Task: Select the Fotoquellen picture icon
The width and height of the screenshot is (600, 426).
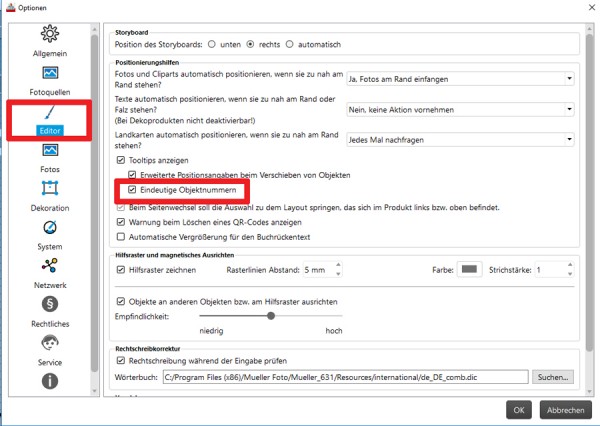Action: click(x=50, y=73)
